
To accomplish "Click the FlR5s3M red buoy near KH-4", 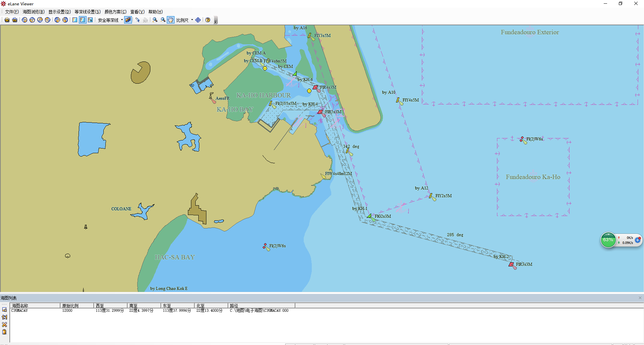I will coord(321,113).
